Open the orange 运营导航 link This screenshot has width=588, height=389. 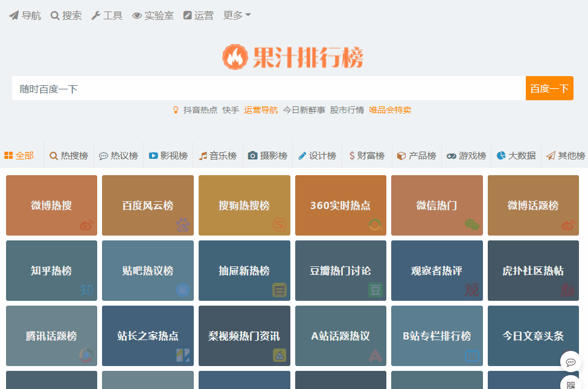pos(261,110)
